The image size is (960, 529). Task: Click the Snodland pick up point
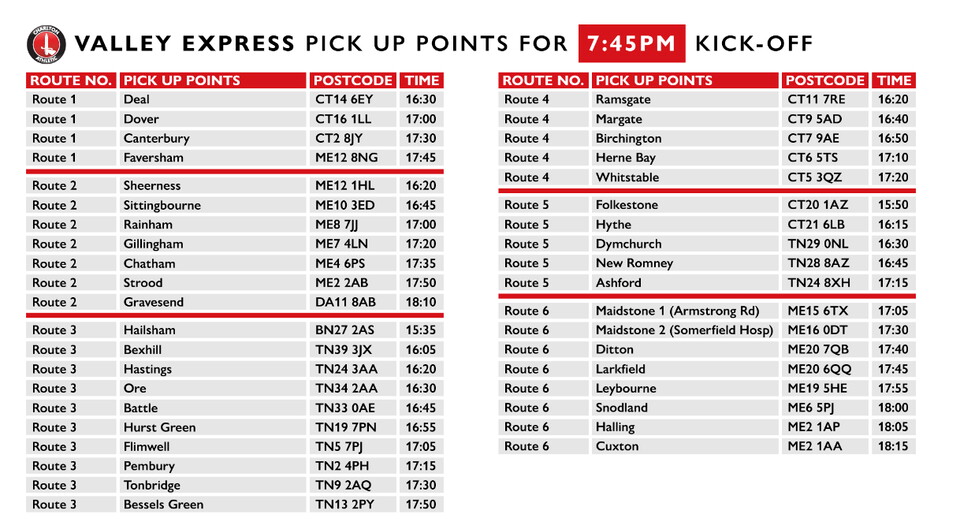coord(621,408)
